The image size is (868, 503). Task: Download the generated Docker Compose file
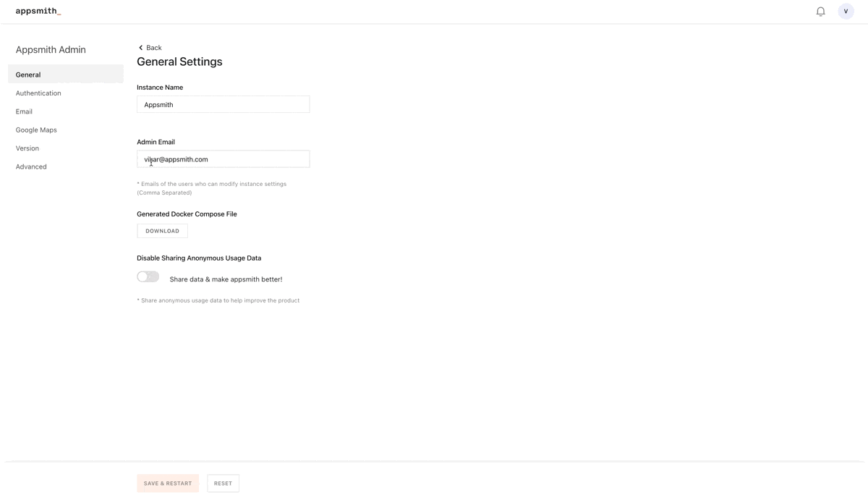[162, 231]
